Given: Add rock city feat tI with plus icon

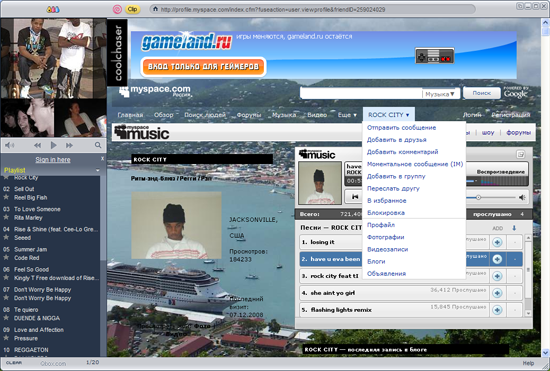Looking at the screenshot, I should point(497,276).
